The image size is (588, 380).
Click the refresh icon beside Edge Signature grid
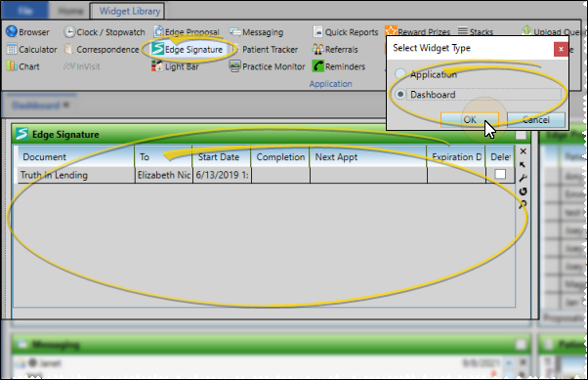[x=523, y=191]
